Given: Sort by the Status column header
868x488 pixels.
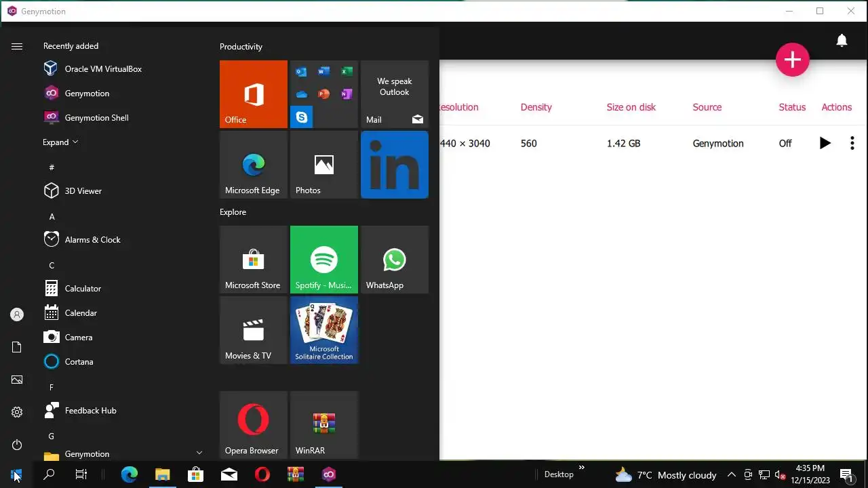Looking at the screenshot, I should [x=792, y=107].
